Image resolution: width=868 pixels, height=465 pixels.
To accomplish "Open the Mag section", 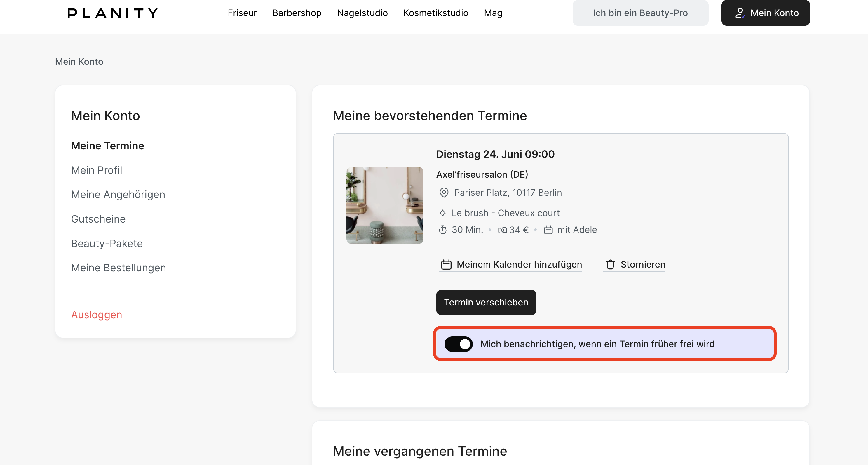I will pos(493,13).
